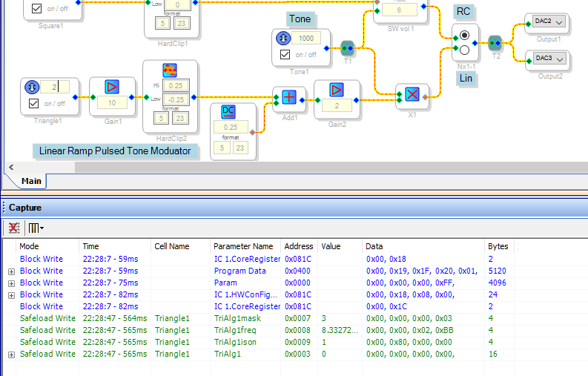The width and height of the screenshot is (588, 376).
Task: Open the DAC2 output dropdown
Action: pyautogui.click(x=549, y=22)
